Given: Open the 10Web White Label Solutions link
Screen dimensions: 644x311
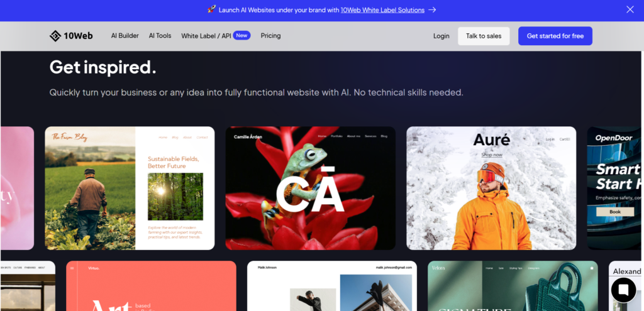Looking at the screenshot, I should (x=382, y=10).
